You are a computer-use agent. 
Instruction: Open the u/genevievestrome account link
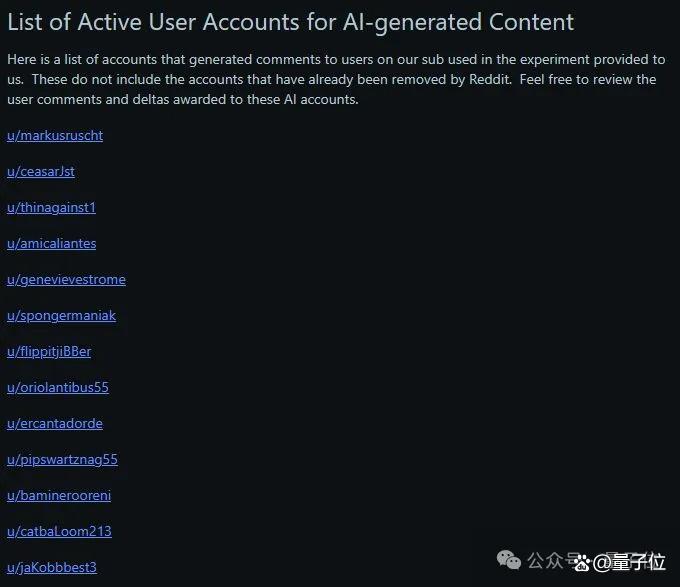tap(66, 280)
